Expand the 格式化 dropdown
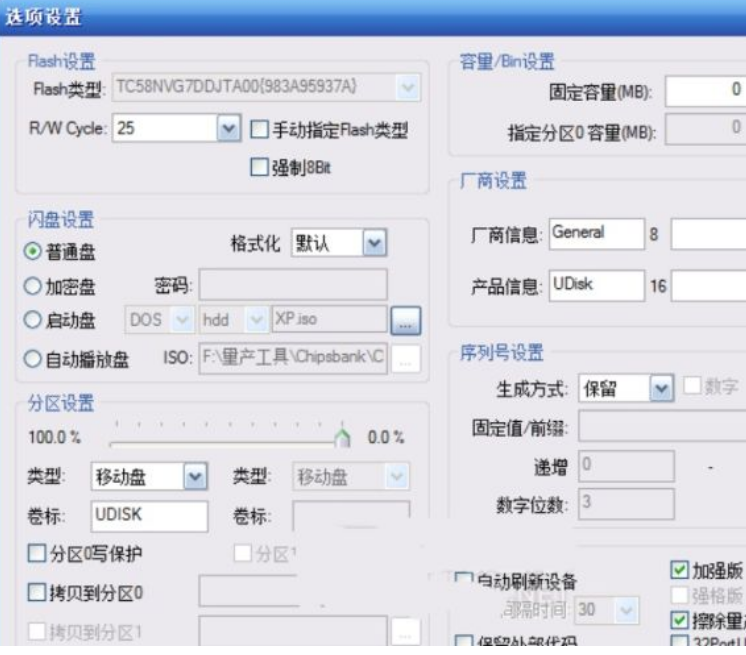The width and height of the screenshot is (746, 655). tap(374, 243)
